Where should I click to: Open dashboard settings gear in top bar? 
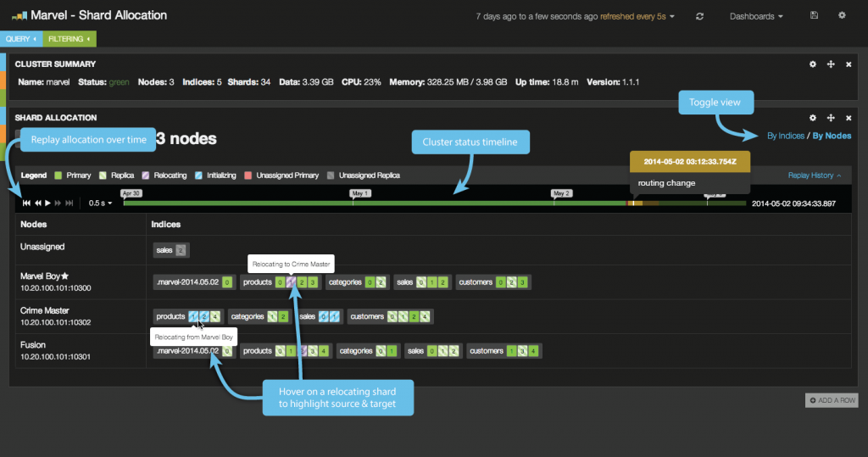842,15
